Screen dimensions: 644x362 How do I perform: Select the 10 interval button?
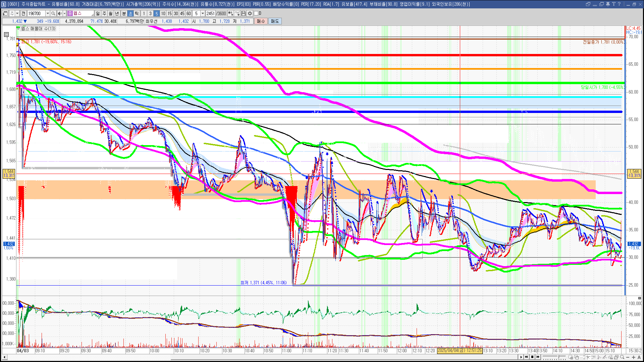[163, 13]
